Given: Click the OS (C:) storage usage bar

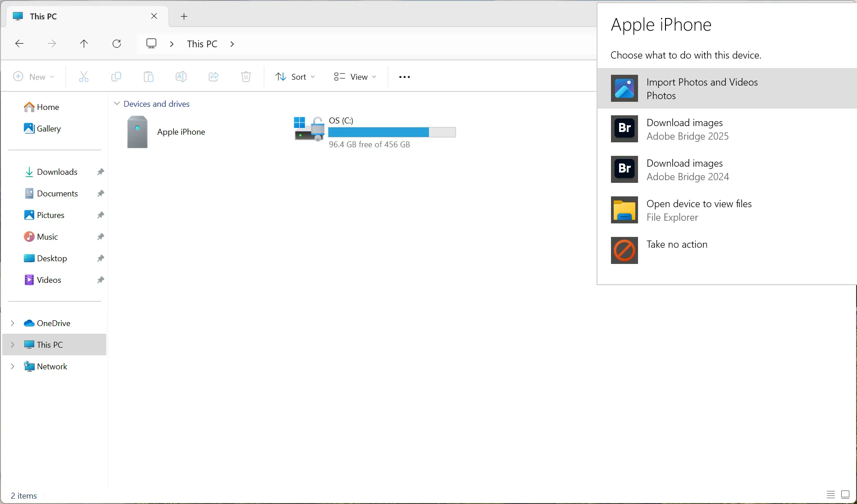Looking at the screenshot, I should pos(392,132).
